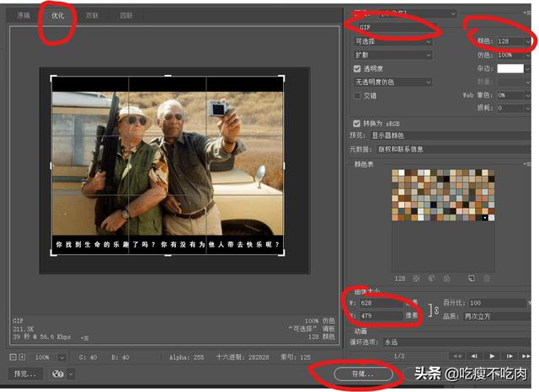Click the 211.3K file size text
The width and height of the screenshot is (539, 392).
point(24,329)
